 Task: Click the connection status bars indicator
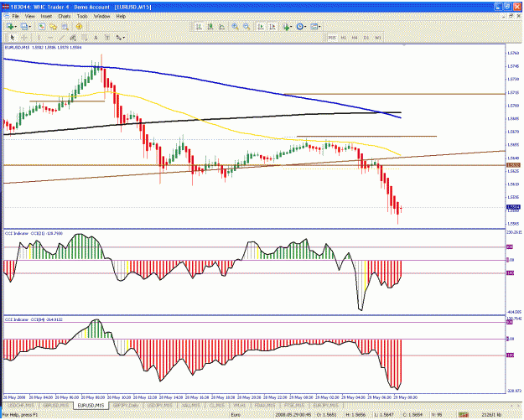point(463,415)
